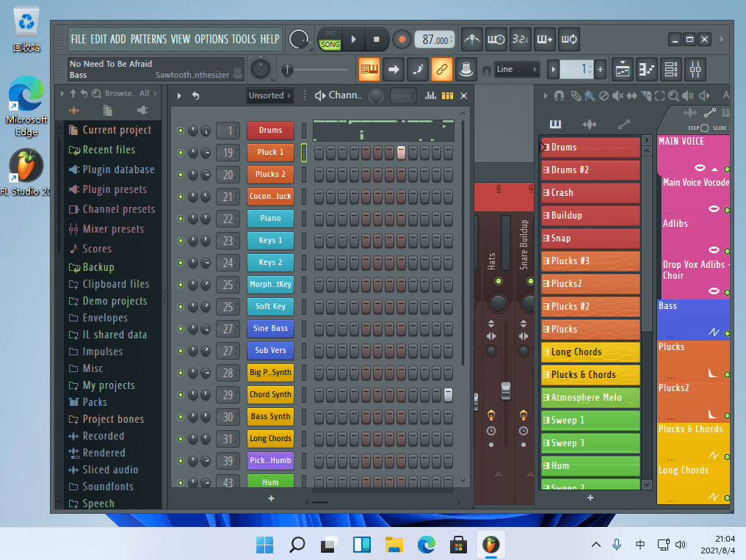Start playback with play button
The height and width of the screenshot is (560, 746).
tap(353, 40)
